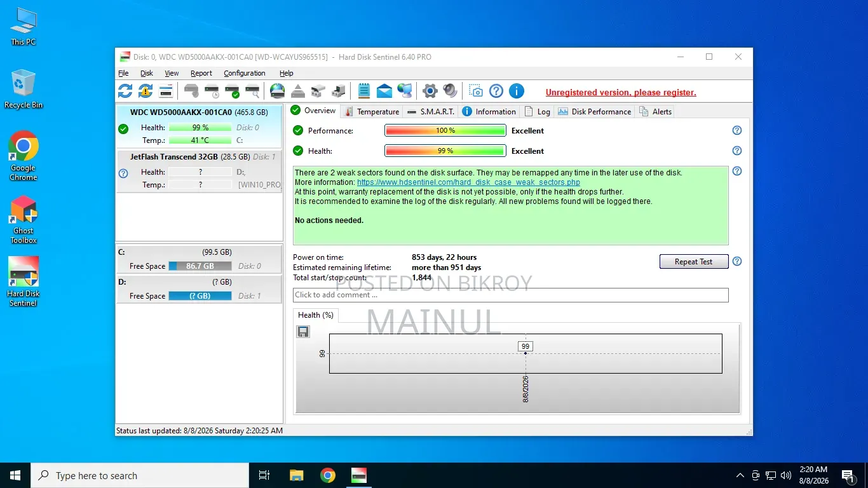Open File Explorer from the taskbar

point(297,475)
